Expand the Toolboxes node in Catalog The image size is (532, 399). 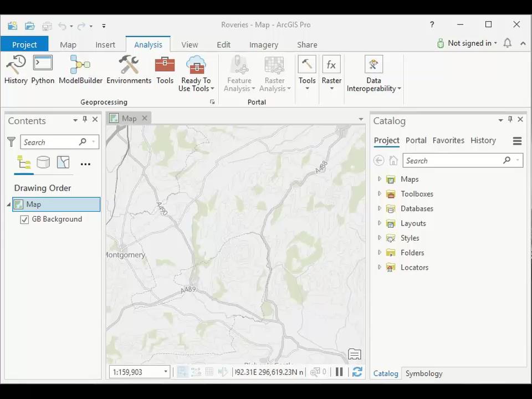point(380,194)
